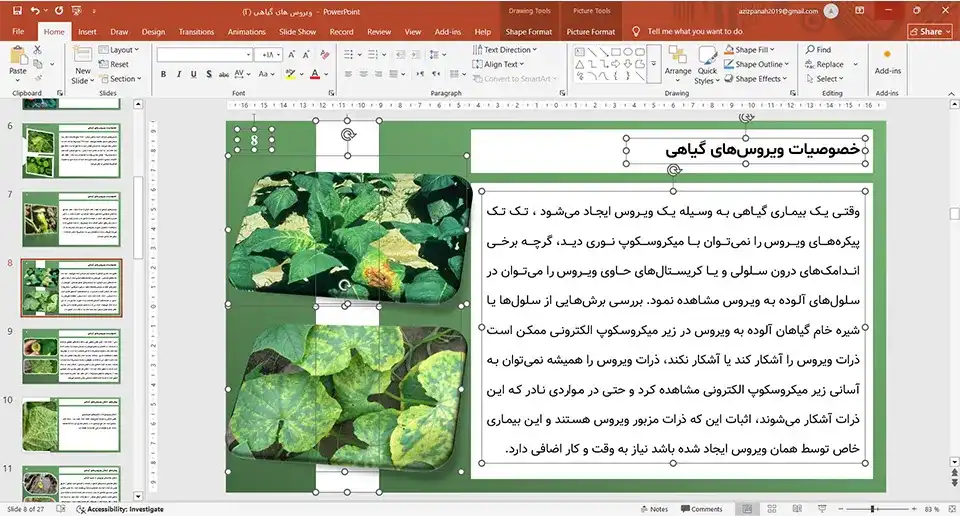Click the zoom slider handle
Image resolution: width=960 pixels, height=516 pixels.
coord(872,509)
